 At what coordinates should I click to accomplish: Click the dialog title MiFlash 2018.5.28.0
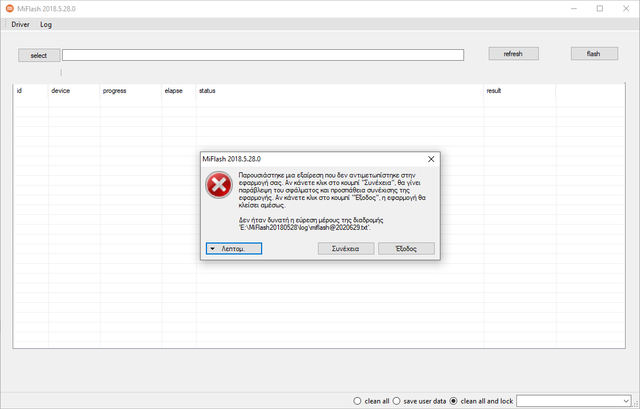coord(231,159)
